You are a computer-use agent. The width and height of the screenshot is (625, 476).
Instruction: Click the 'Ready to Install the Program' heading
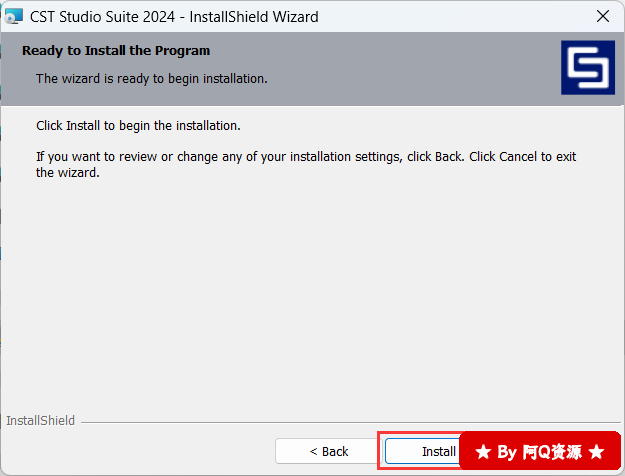click(116, 51)
